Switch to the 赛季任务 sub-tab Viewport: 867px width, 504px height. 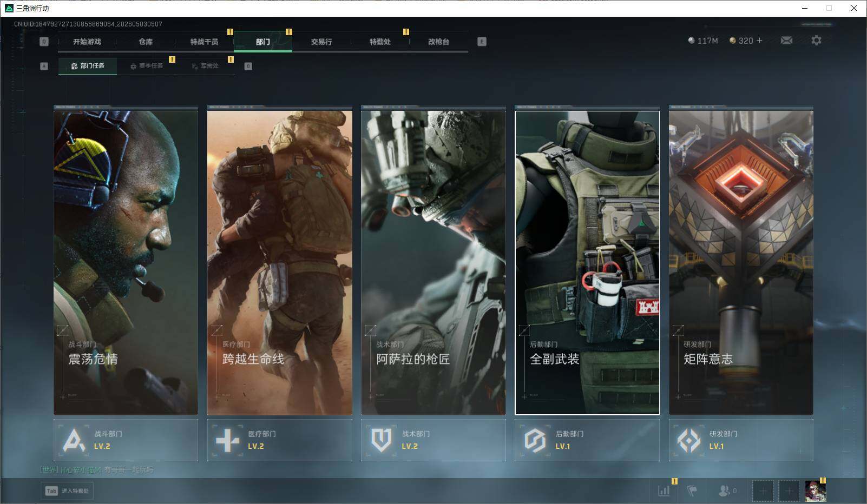tap(146, 66)
